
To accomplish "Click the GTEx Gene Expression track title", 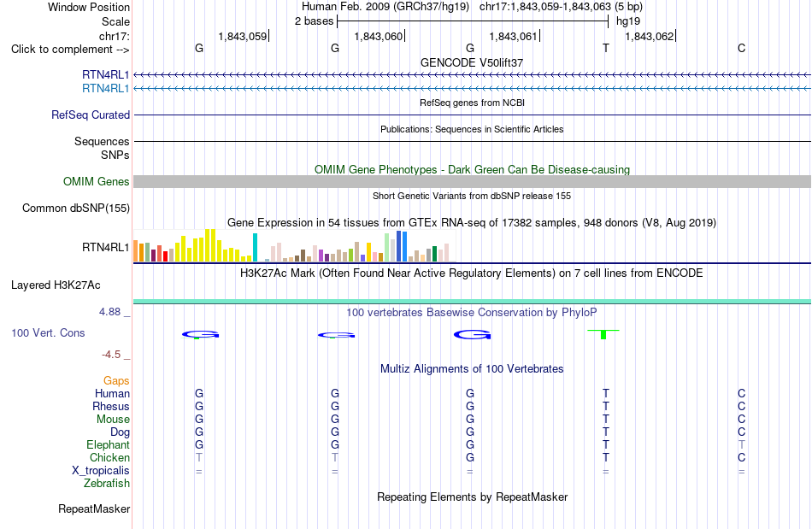I will 472,222.
